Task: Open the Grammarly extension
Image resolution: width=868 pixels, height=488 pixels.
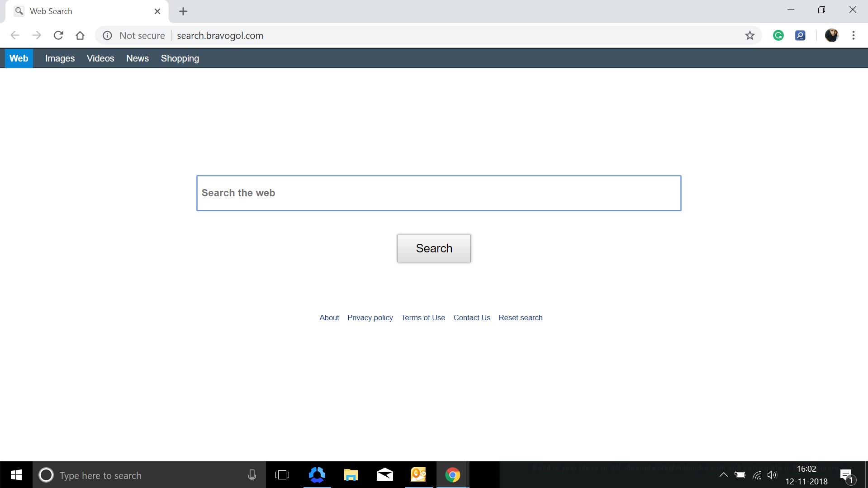Action: (778, 35)
